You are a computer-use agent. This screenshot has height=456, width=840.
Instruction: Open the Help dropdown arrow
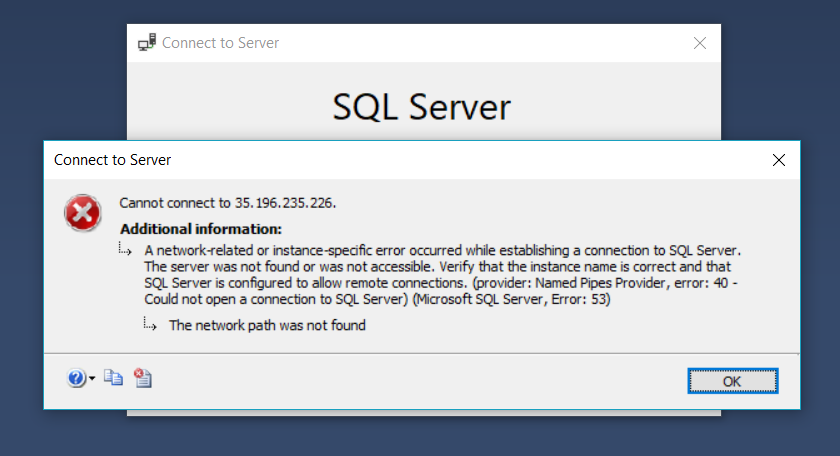click(92, 379)
